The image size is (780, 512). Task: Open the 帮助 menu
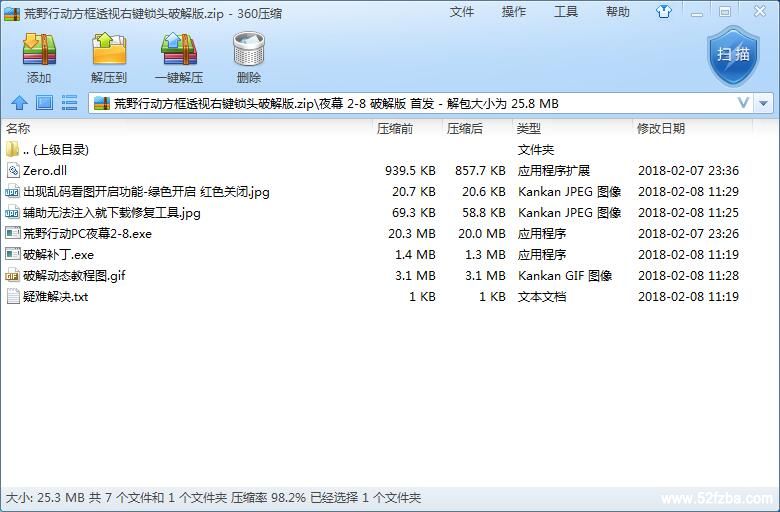coord(617,11)
